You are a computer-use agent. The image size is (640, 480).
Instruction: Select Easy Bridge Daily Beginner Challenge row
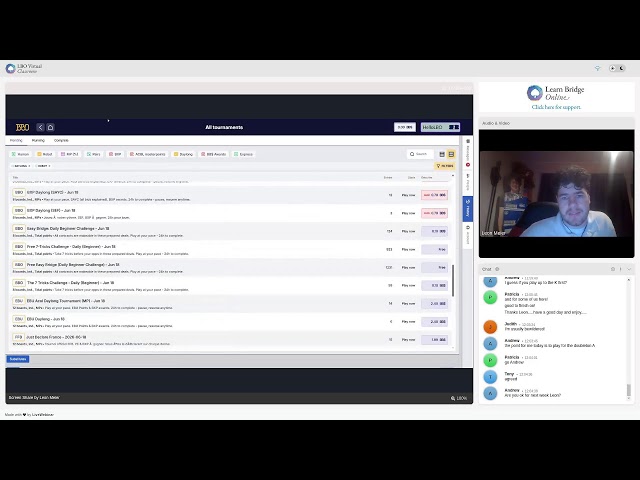point(230,231)
